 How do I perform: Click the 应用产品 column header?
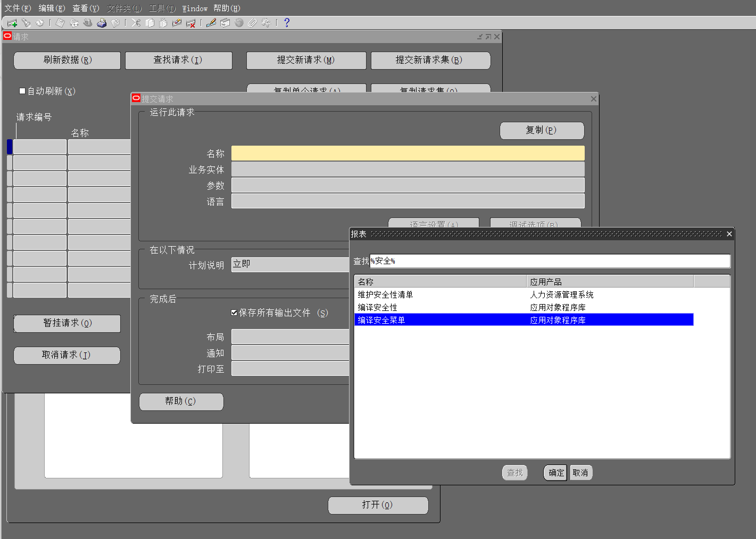(x=610, y=282)
